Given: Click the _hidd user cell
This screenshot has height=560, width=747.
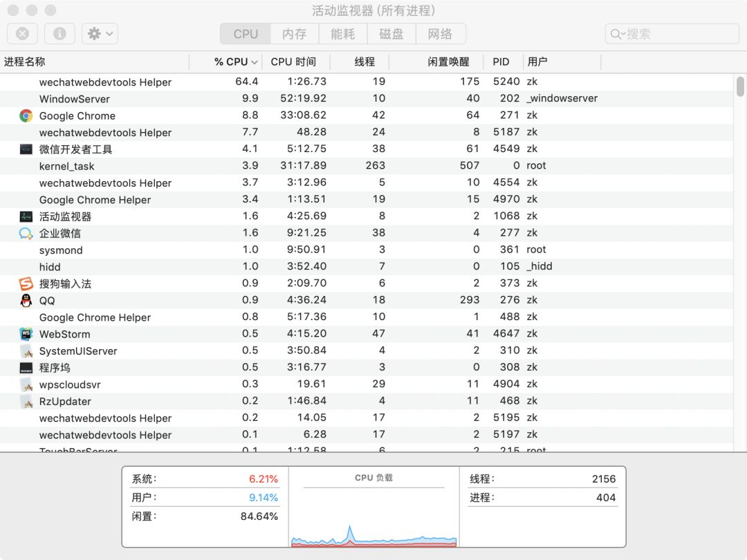Looking at the screenshot, I should pyautogui.click(x=539, y=266).
